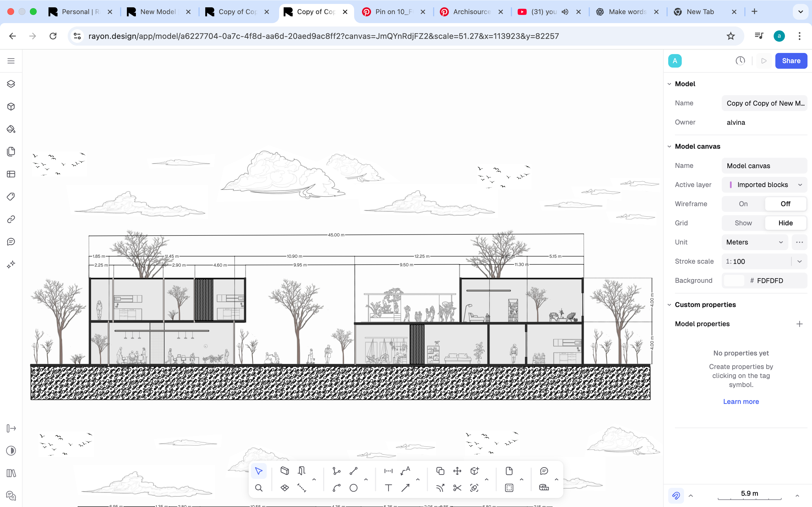Activate the linear Dimension tool
Image resolution: width=812 pixels, height=507 pixels.
(388, 471)
